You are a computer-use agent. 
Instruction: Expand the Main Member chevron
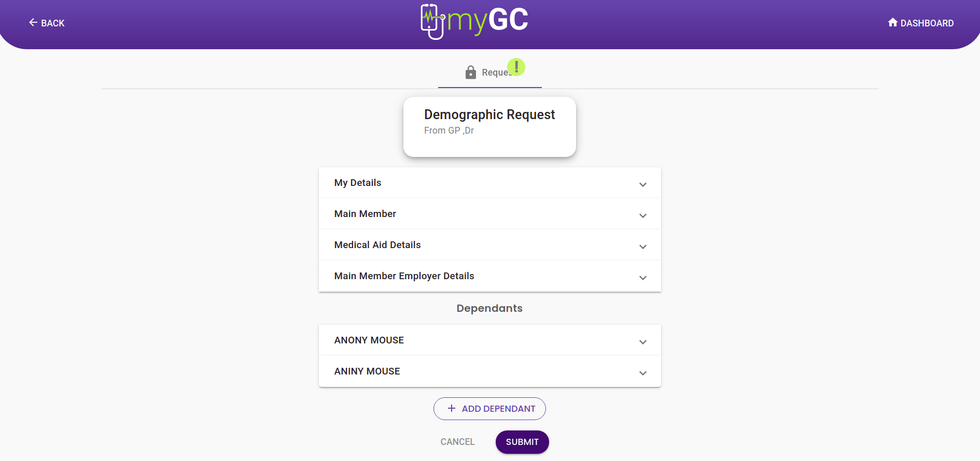(x=642, y=215)
